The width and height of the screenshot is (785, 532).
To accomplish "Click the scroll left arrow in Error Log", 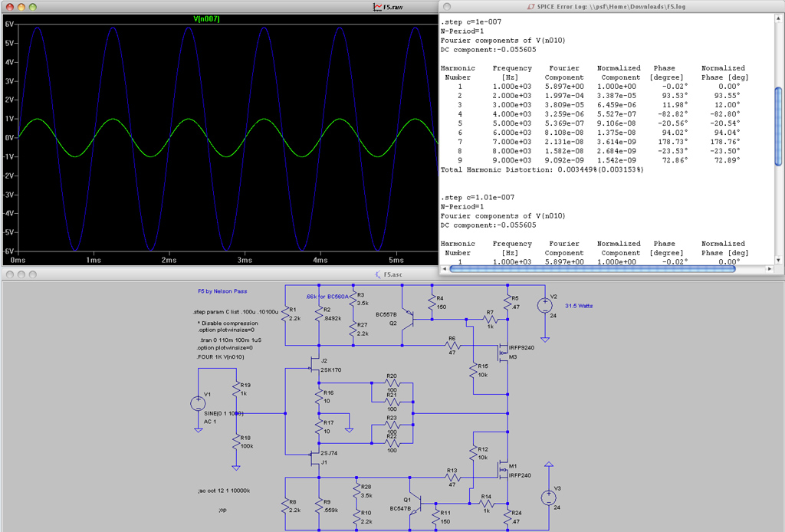I will pos(444,269).
